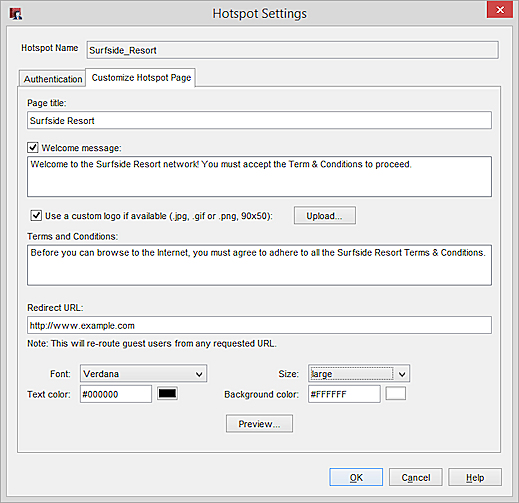Image resolution: width=519 pixels, height=503 pixels.
Task: Click the Hotspot Name field
Action: pos(292,50)
